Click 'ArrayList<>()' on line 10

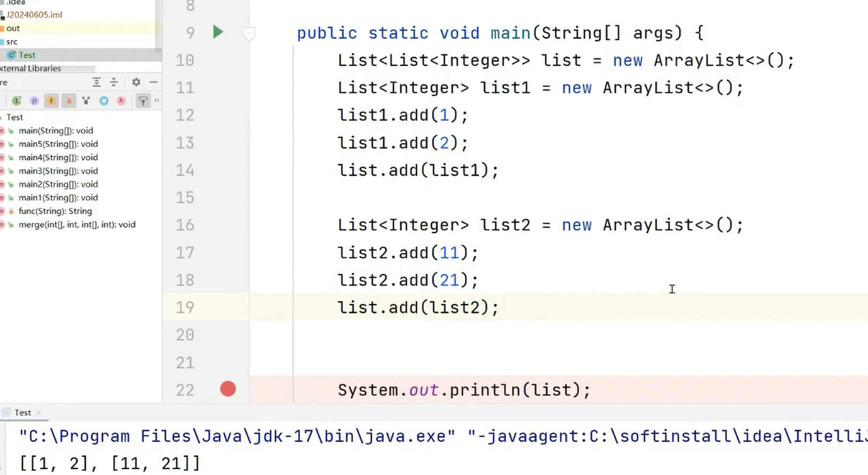719,60
